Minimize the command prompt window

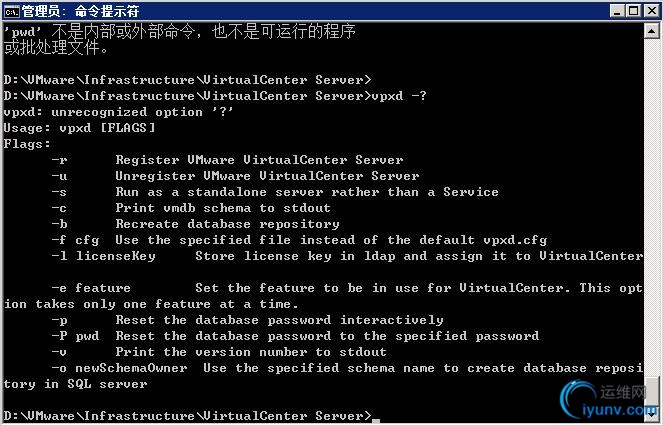coord(617,11)
